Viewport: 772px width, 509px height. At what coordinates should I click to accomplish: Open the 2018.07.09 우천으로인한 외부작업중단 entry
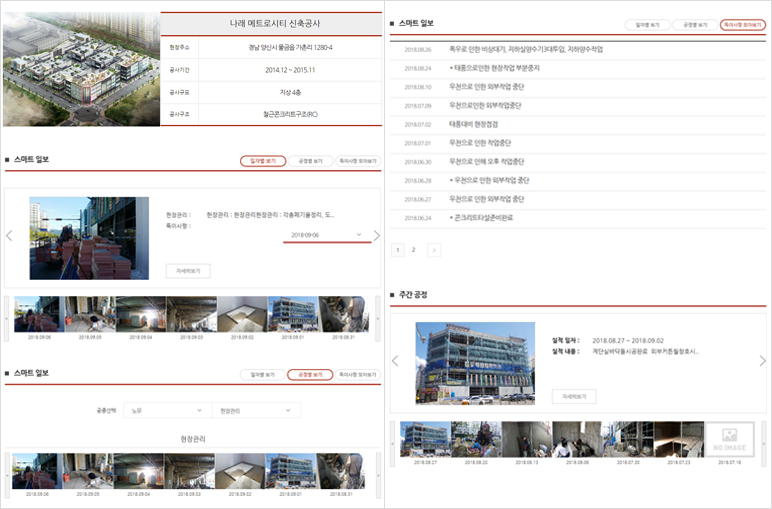(578, 106)
